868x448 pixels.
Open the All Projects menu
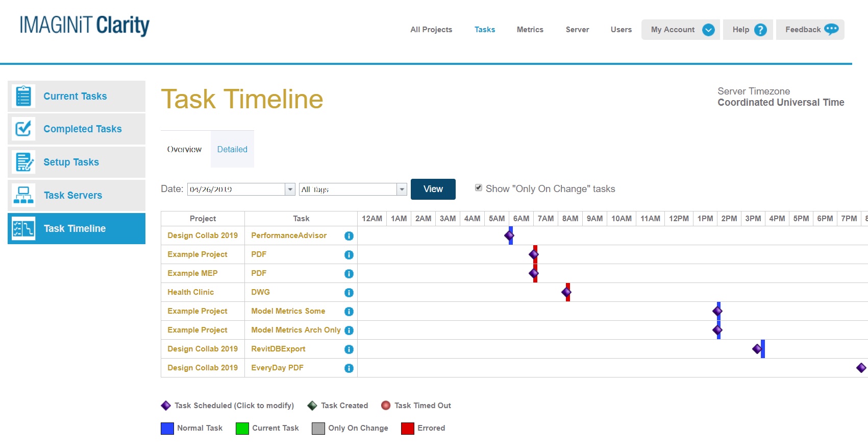[x=431, y=30]
